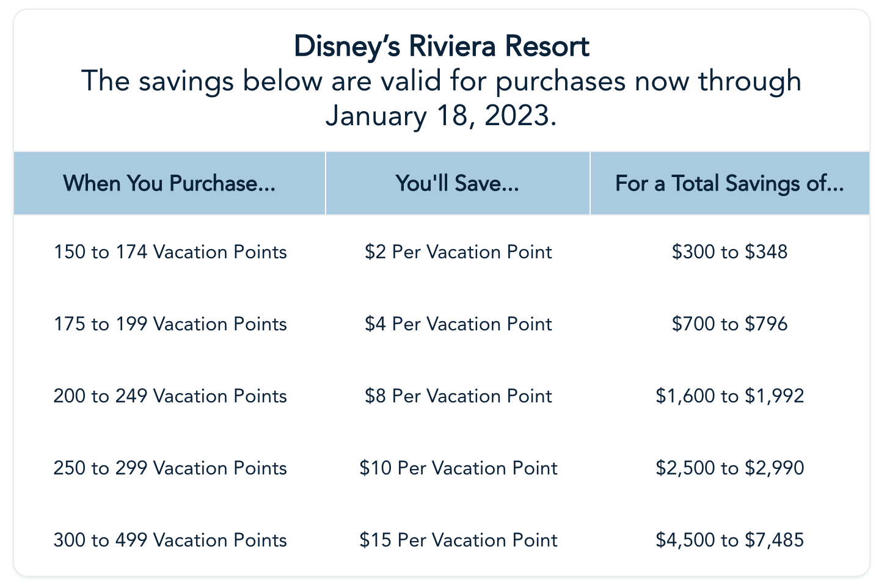Click the "$4 Per Vacation Point" cell

458,324
